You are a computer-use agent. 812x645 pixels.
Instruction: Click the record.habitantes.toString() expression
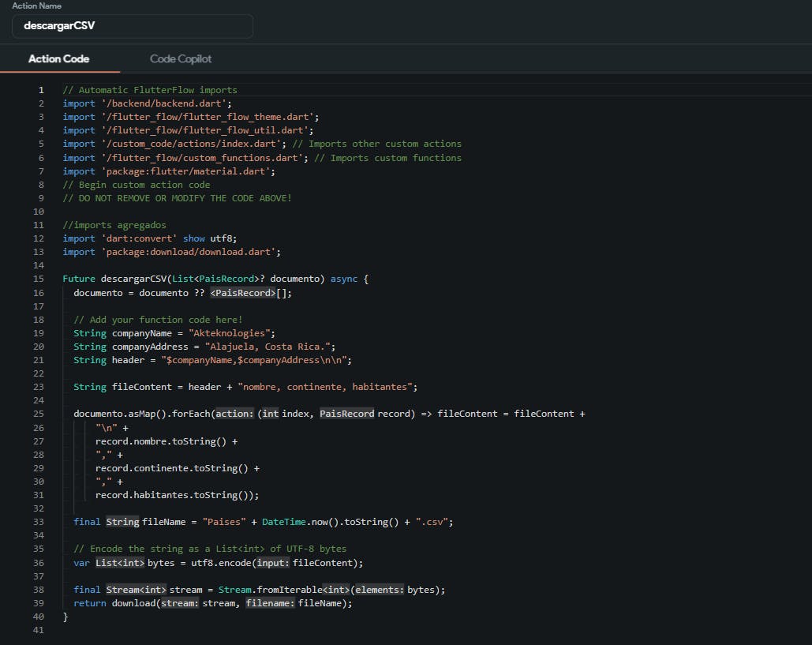coord(177,495)
